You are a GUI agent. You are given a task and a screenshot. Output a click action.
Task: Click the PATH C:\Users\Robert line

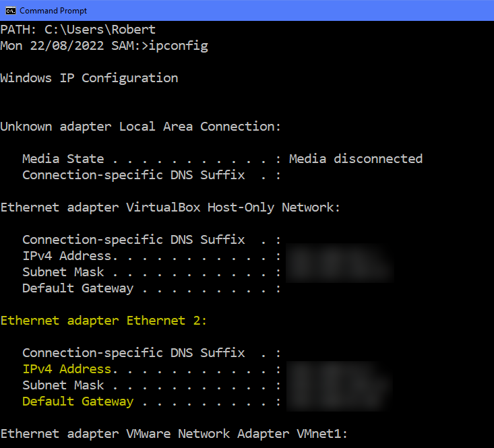78,30
